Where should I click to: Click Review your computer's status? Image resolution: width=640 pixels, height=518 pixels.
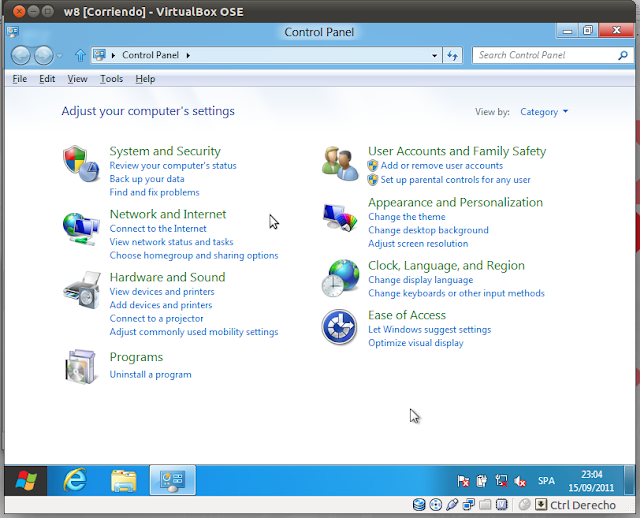click(x=173, y=166)
